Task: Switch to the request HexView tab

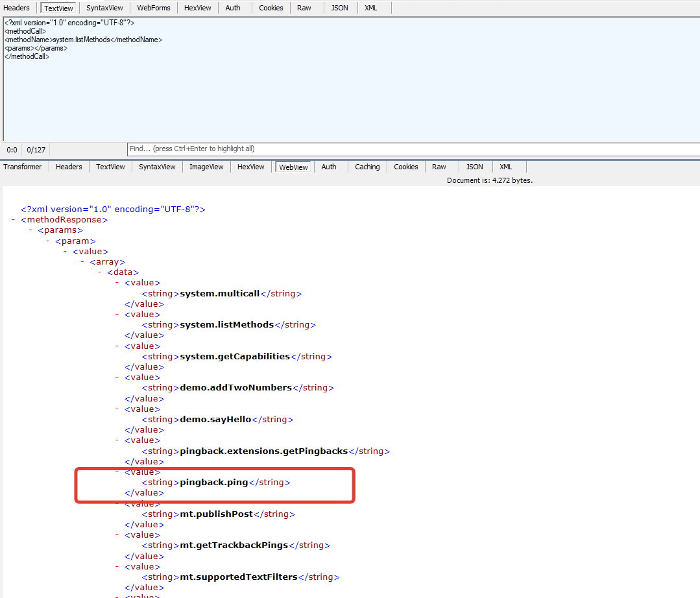Action: pyautogui.click(x=197, y=8)
